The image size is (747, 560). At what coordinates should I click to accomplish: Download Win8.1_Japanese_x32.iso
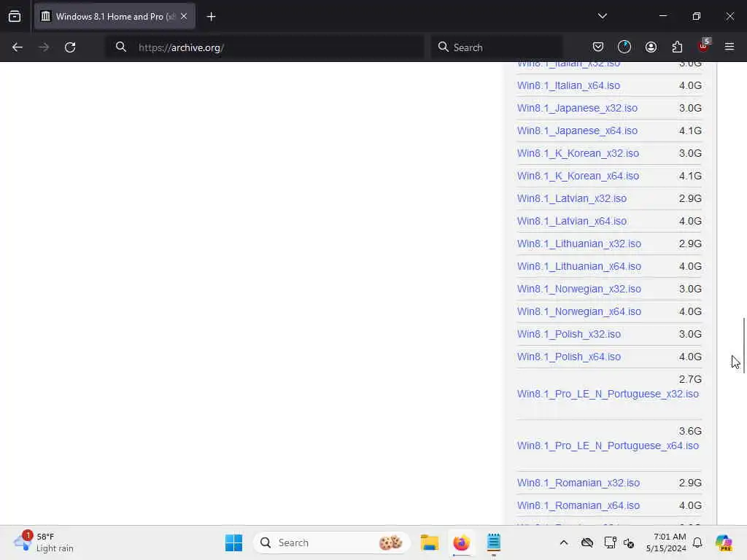pyautogui.click(x=577, y=108)
